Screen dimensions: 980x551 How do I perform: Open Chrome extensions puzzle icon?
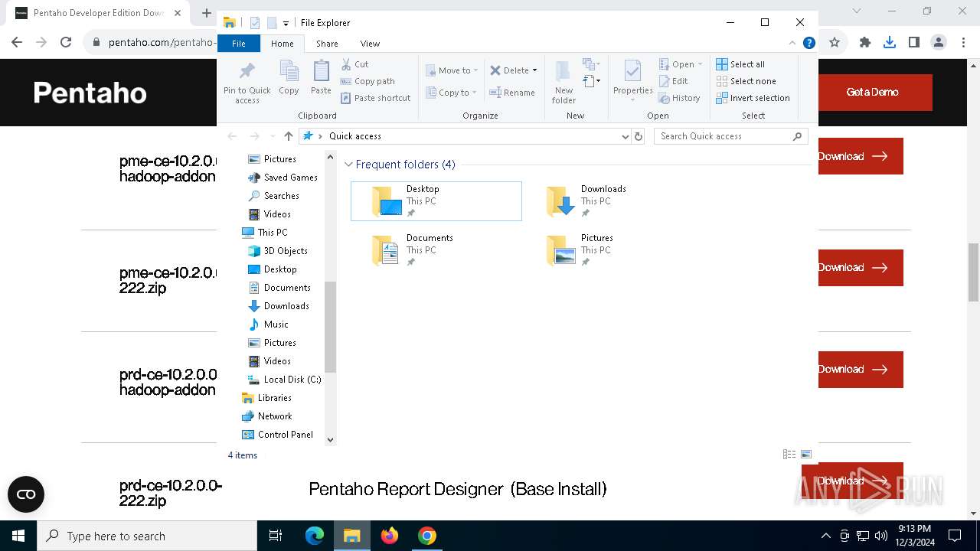coord(864,43)
